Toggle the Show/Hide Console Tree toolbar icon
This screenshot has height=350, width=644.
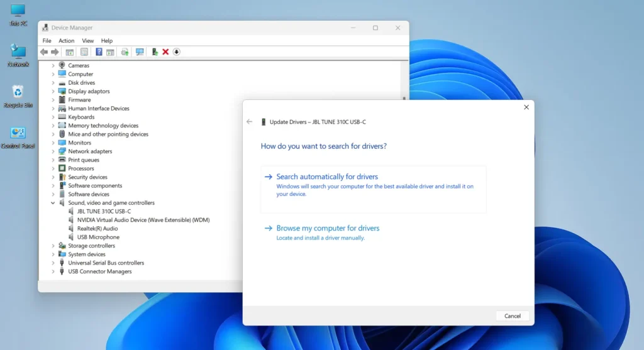pos(70,52)
